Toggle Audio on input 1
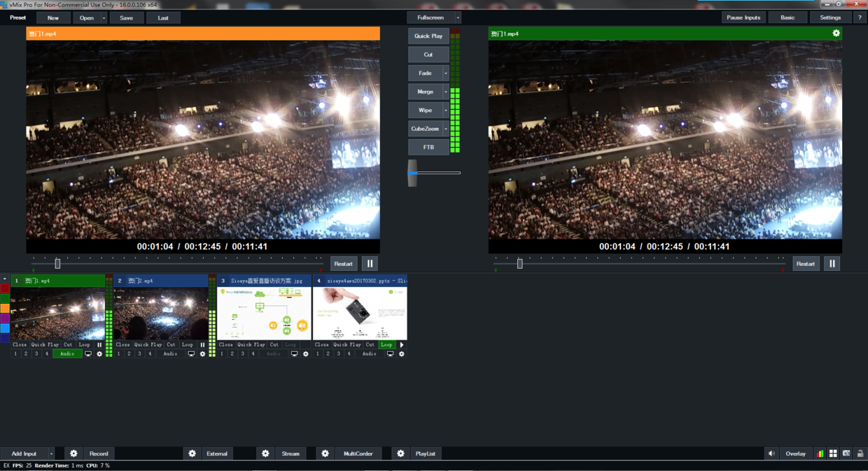 [67, 354]
